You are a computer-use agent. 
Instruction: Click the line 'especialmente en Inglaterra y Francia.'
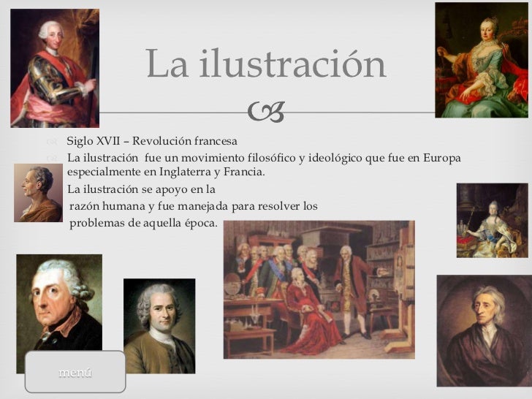(166, 172)
